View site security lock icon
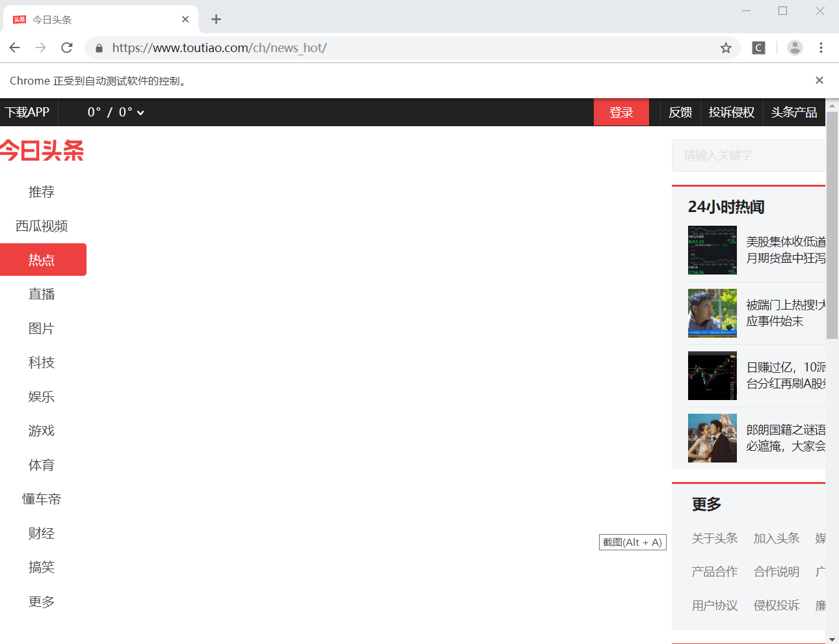Viewport: 839px width, 644px height. (x=100, y=48)
